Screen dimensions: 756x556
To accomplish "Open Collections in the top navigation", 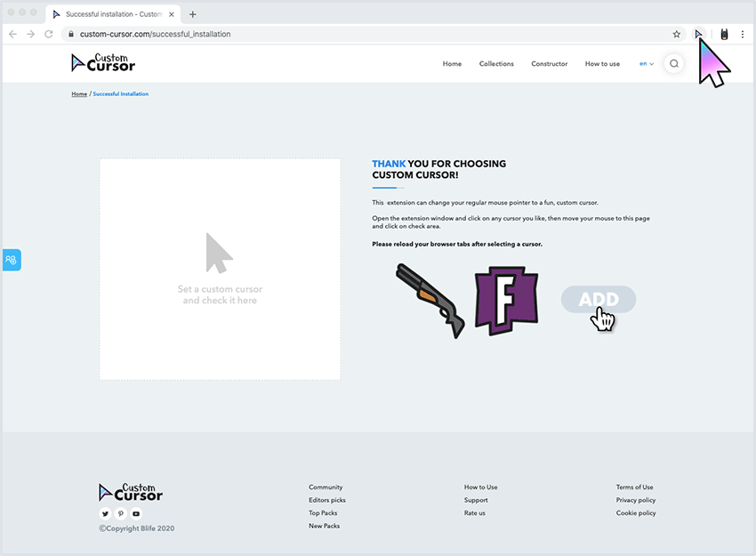I will pos(496,64).
